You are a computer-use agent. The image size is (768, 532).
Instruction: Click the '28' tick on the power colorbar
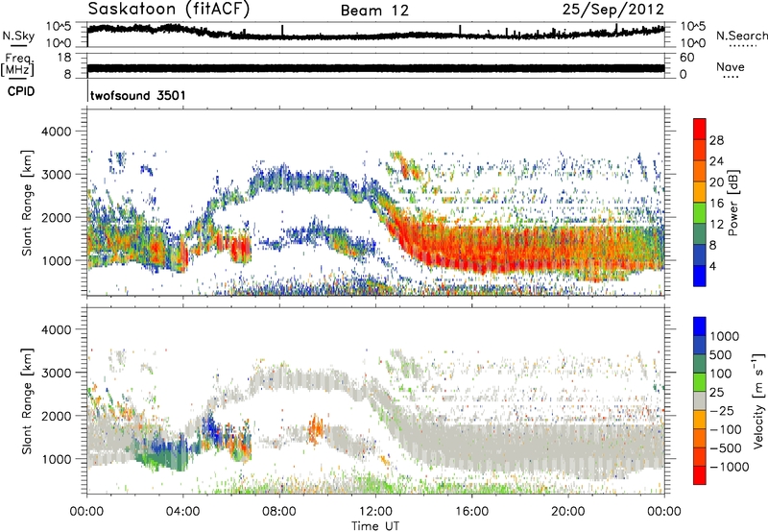(x=716, y=140)
